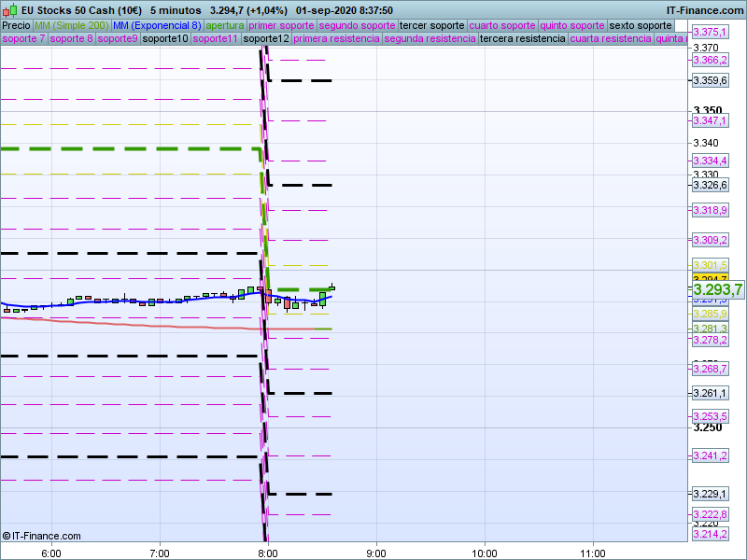Click the current price tag 3.293,7

tap(717, 290)
